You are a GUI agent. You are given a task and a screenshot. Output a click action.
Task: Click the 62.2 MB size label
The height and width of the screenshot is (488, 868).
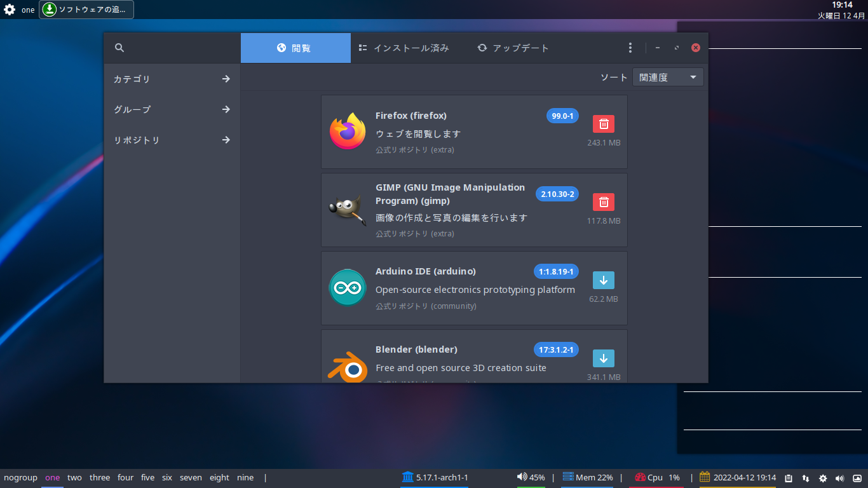point(604,299)
